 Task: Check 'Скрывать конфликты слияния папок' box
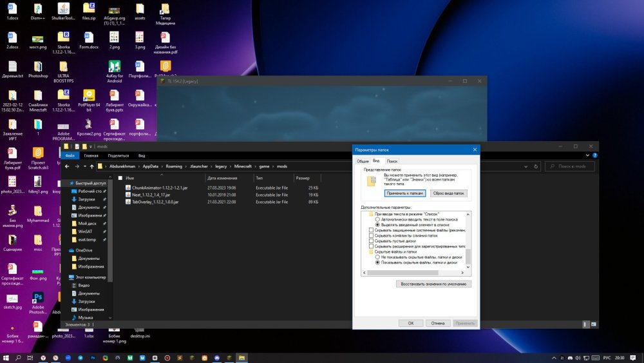pos(371,235)
